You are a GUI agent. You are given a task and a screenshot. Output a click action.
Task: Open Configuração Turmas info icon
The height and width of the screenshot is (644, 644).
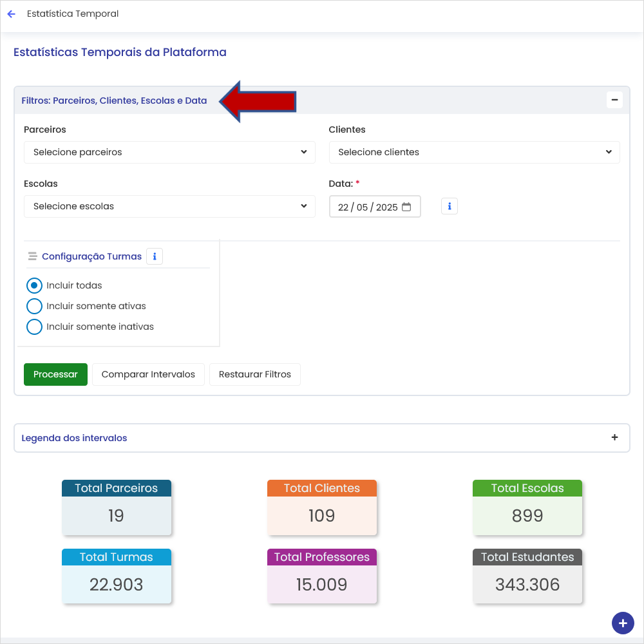155,256
